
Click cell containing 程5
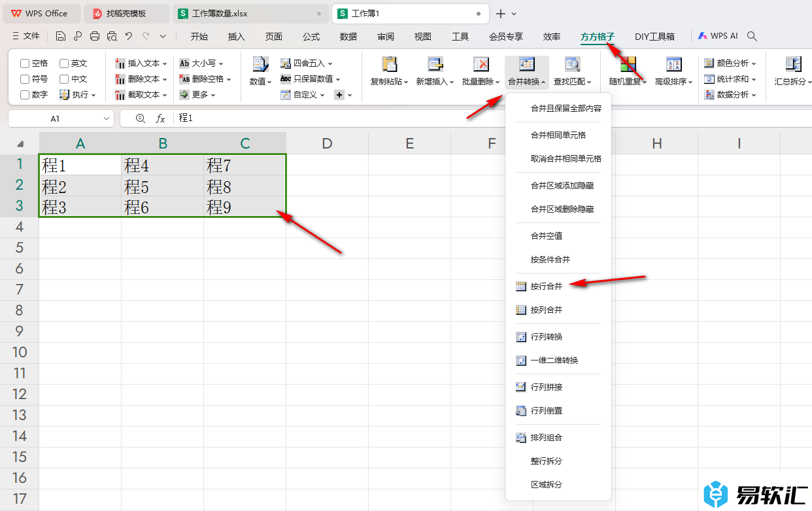[x=163, y=186]
